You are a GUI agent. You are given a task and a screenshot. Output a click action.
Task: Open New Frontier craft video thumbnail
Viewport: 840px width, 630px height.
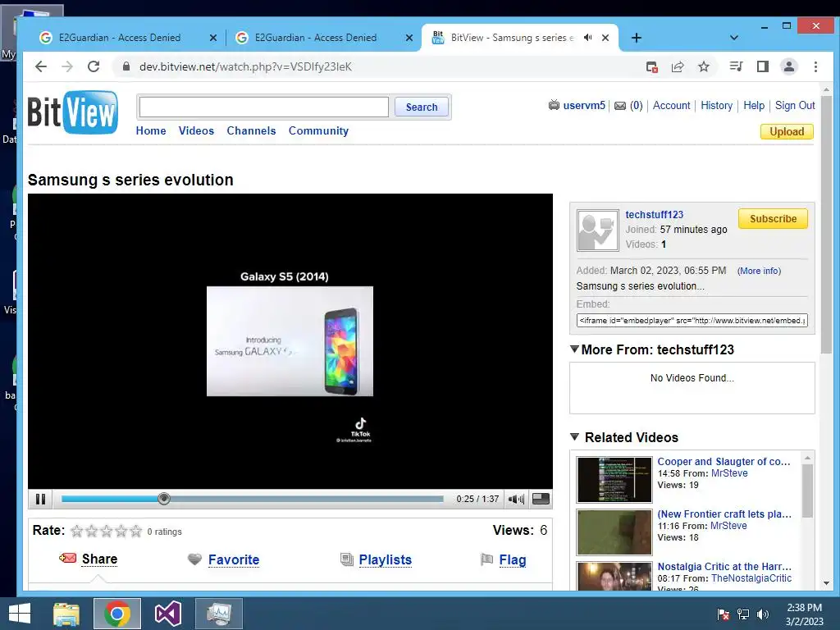[614, 532]
